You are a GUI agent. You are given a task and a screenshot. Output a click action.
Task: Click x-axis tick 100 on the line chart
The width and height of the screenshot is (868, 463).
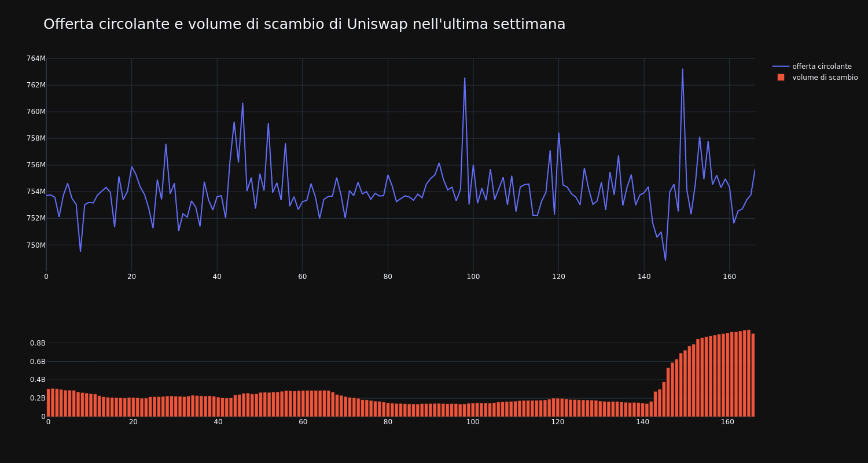pos(473,277)
